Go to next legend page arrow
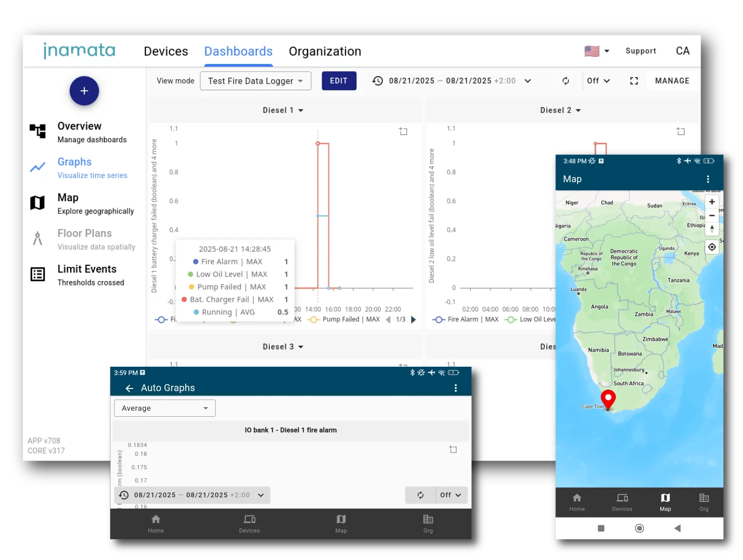 tap(414, 319)
